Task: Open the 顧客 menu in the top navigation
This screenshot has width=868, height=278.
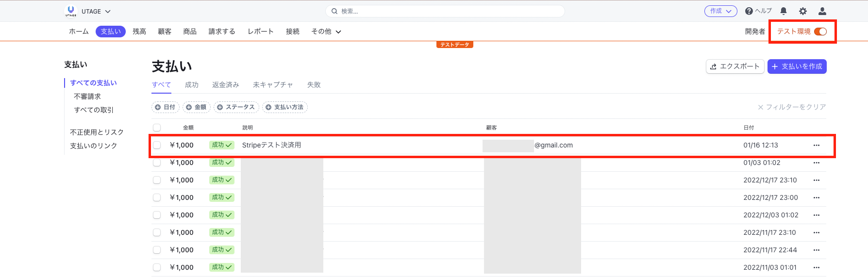Action: [165, 32]
